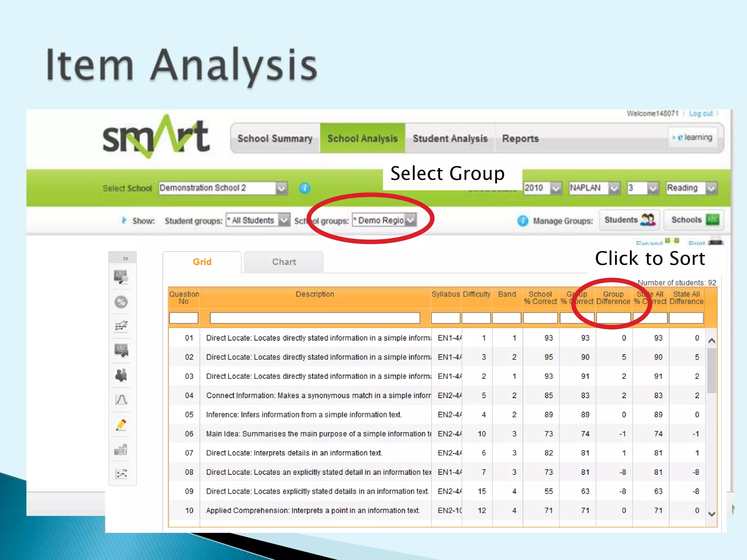Click the Description filter field
Viewport: 747px width, 560px height.
(315, 318)
